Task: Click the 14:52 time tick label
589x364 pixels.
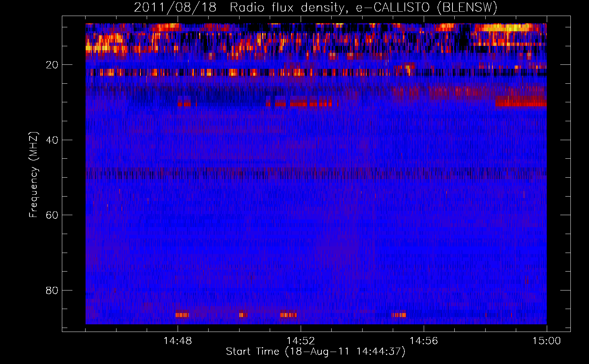Action: (301, 341)
